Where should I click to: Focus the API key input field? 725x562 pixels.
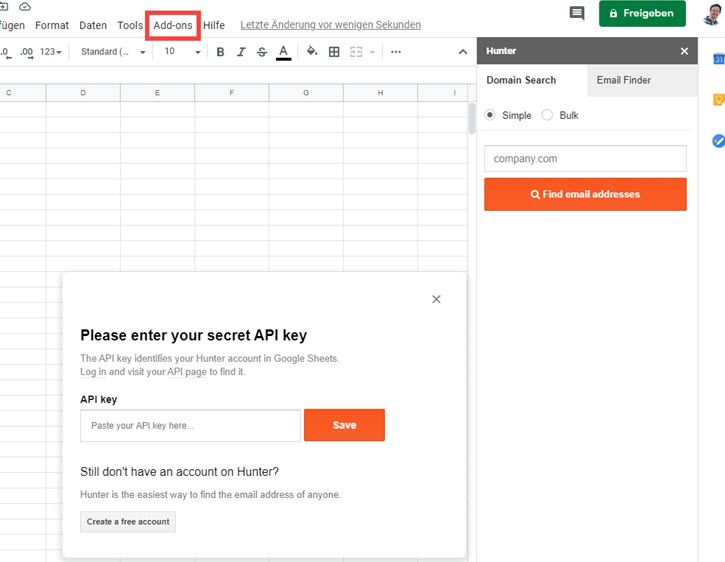click(x=190, y=426)
